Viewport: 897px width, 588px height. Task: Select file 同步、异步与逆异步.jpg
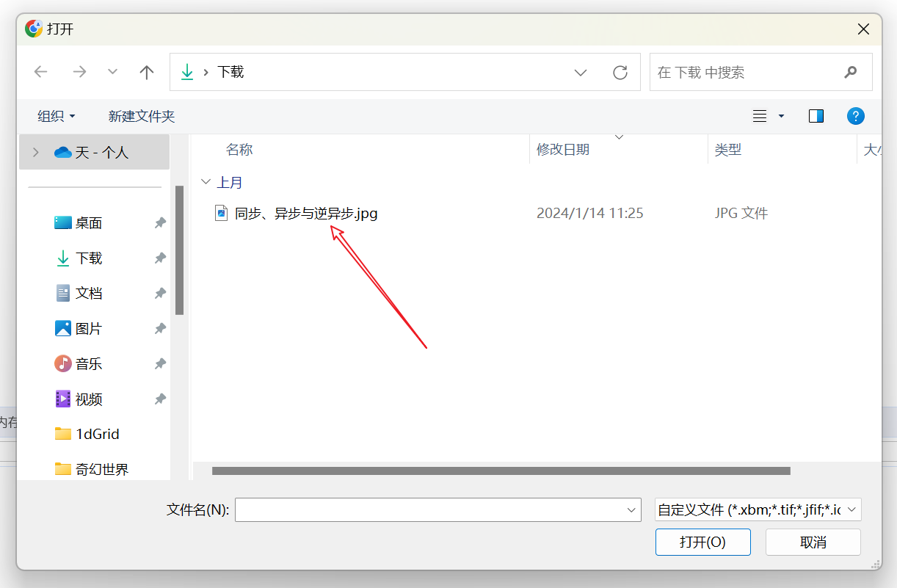[x=306, y=214]
